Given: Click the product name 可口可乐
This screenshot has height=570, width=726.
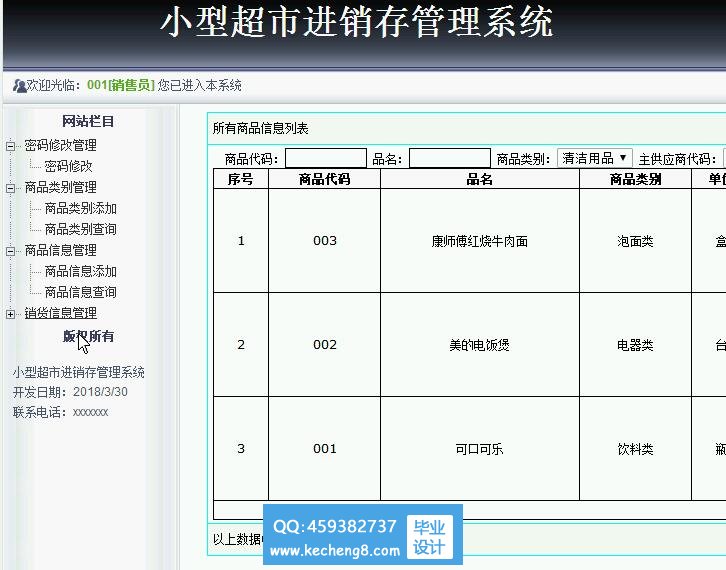Looking at the screenshot, I should (480, 449).
